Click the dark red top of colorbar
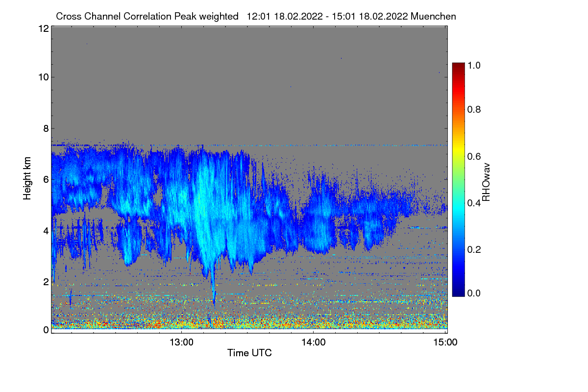Image resolution: width=588 pixels, height=392 pixels. pyautogui.click(x=458, y=66)
